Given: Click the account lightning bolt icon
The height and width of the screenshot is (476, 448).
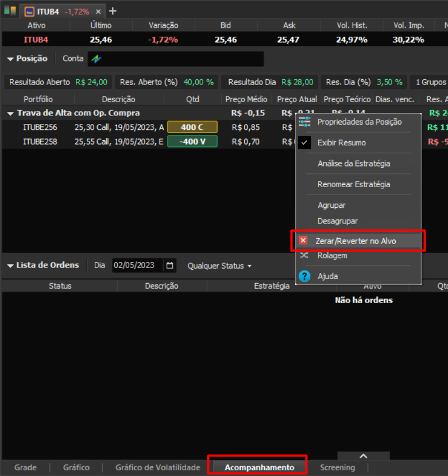Looking at the screenshot, I should click(x=96, y=59).
